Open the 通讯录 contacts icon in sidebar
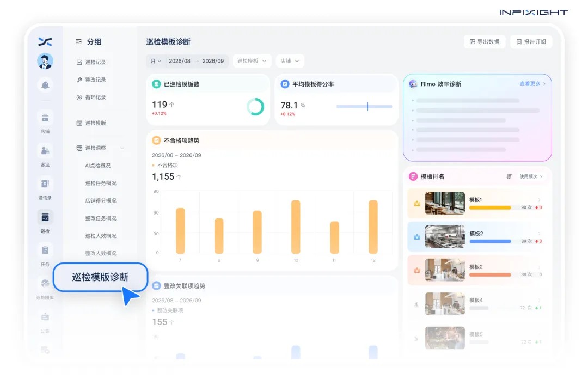Image resolution: width=588 pixels, height=379 pixels. [45, 184]
